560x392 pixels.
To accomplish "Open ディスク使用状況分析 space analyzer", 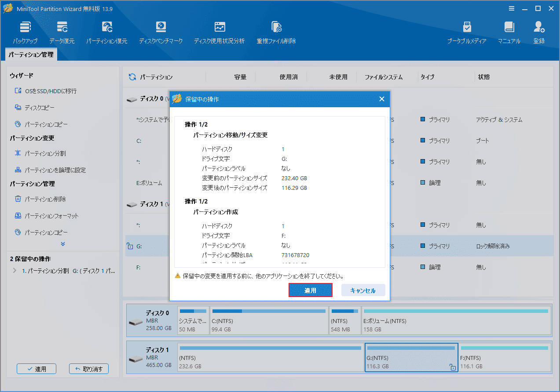I will (220, 32).
